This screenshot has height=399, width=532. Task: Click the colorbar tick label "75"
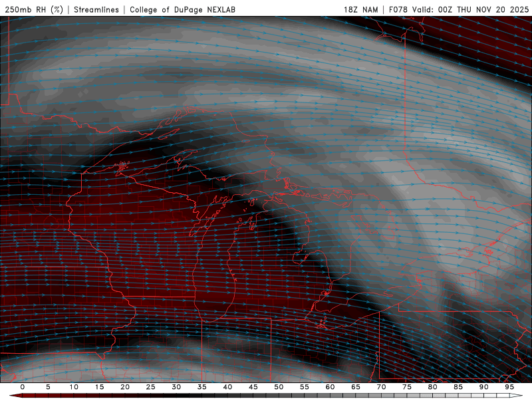tap(407, 387)
